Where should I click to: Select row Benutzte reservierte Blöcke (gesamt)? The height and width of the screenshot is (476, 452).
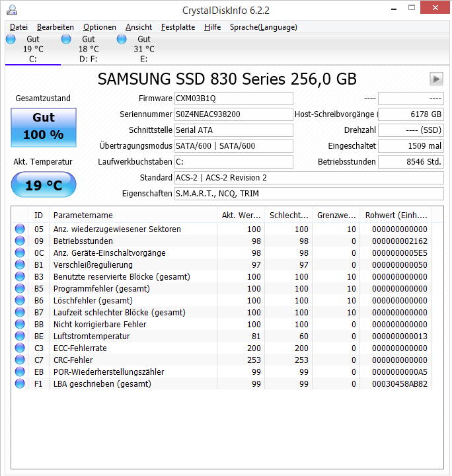[221, 276]
